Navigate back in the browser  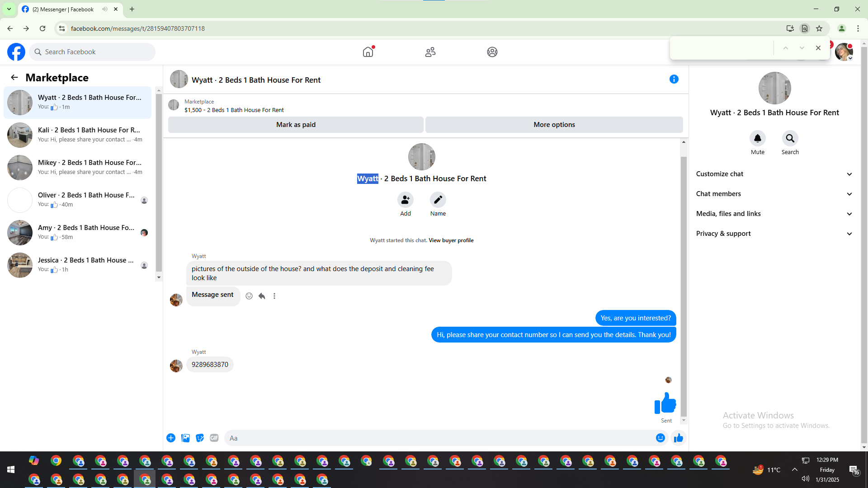coord(10,28)
